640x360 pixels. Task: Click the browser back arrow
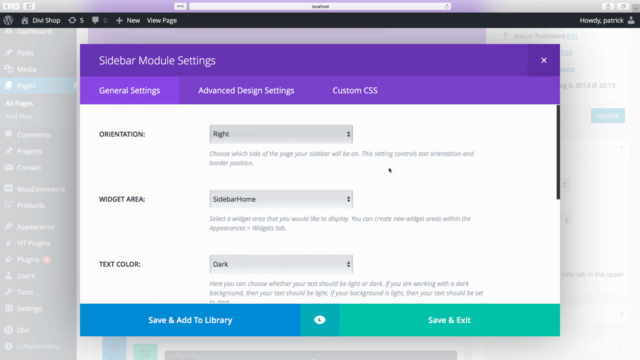7,6
